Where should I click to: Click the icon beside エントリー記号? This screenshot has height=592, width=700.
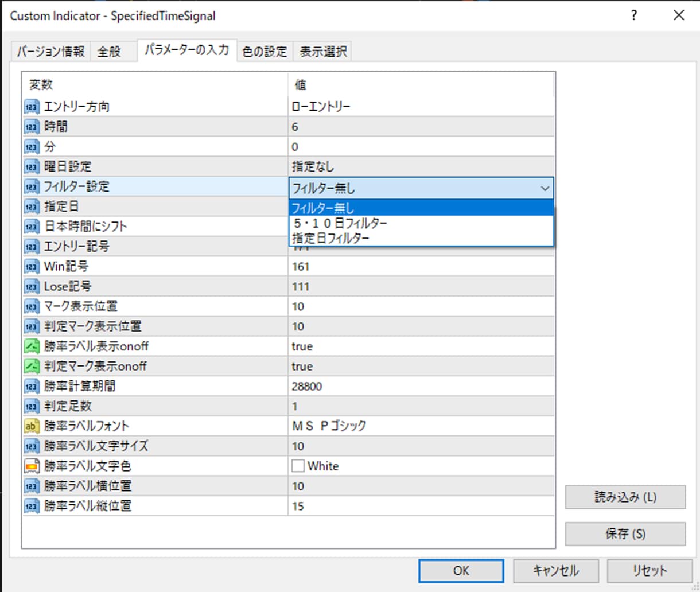[x=32, y=247]
